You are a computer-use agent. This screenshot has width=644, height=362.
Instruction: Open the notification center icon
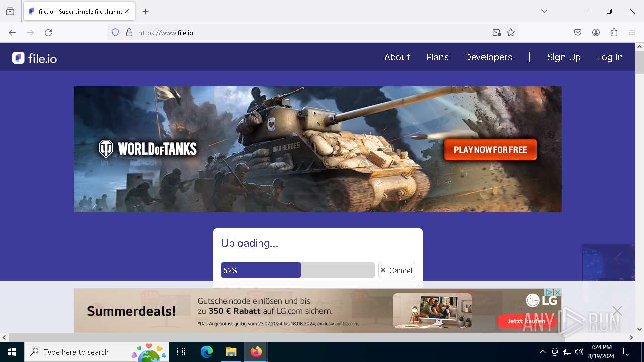(x=627, y=352)
